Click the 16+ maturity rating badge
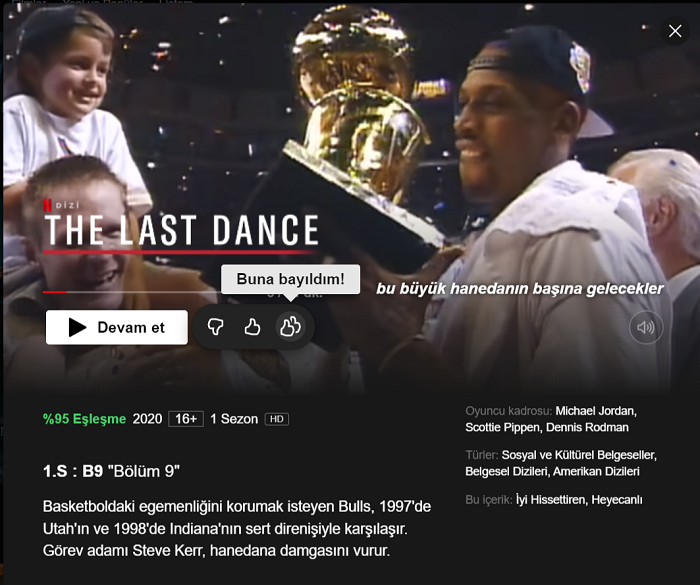700x585 pixels. pos(186,419)
